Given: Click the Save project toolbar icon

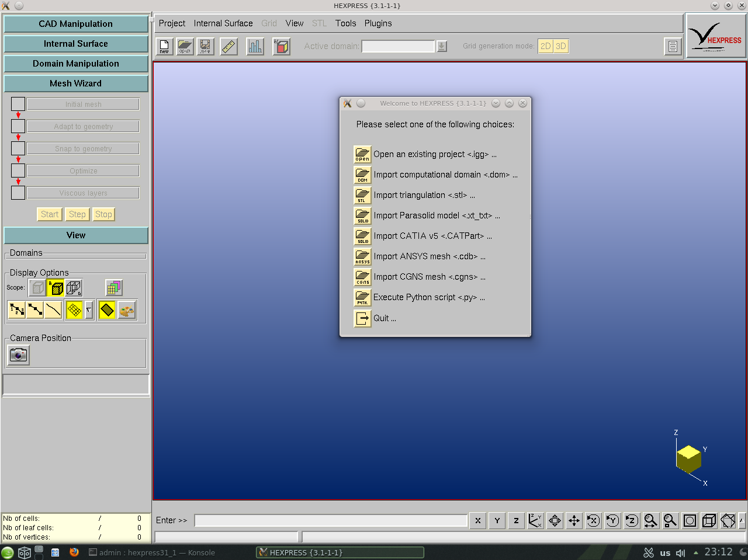Looking at the screenshot, I should pyautogui.click(x=205, y=46).
